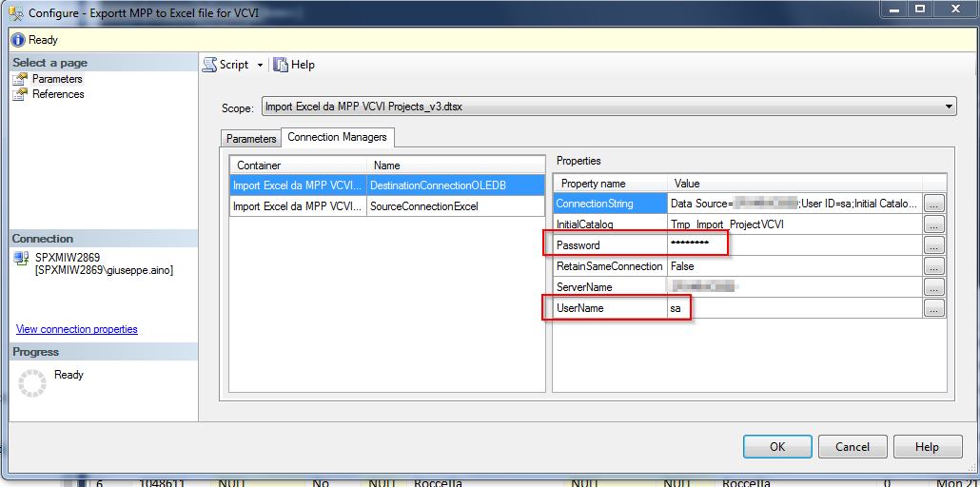Open the Help toolbar item
This screenshot has height=487, width=980.
click(294, 65)
